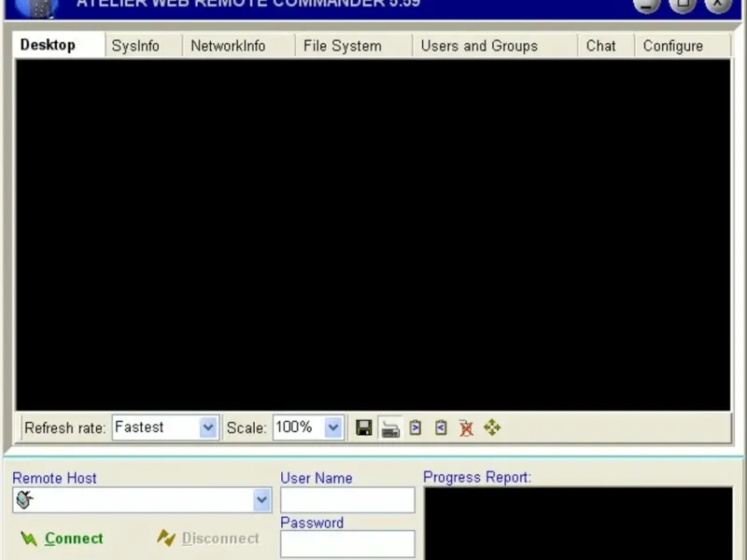
Task: Click the send clipboard icon with right arrow
Action: (x=416, y=427)
